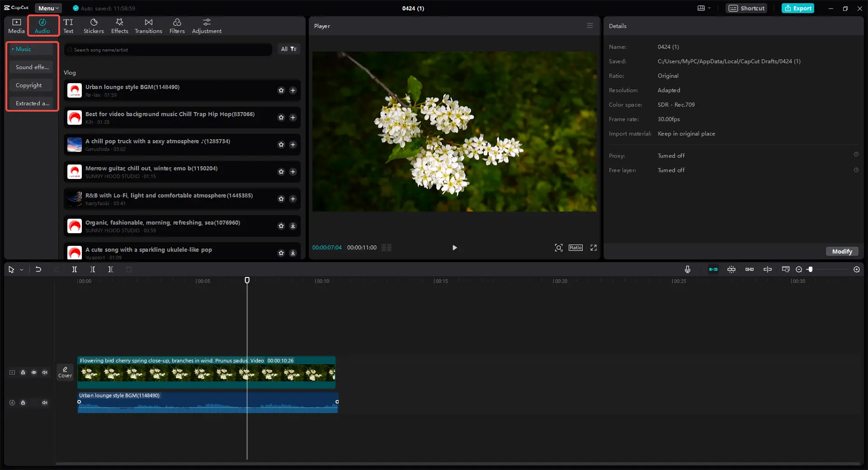
Task: Open the Sound effects category
Action: (32, 67)
